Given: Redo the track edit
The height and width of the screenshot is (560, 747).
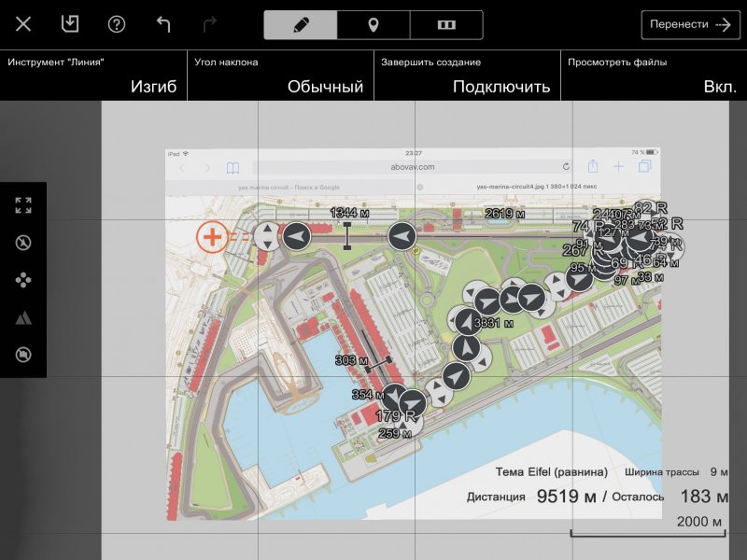Looking at the screenshot, I should click(210, 25).
